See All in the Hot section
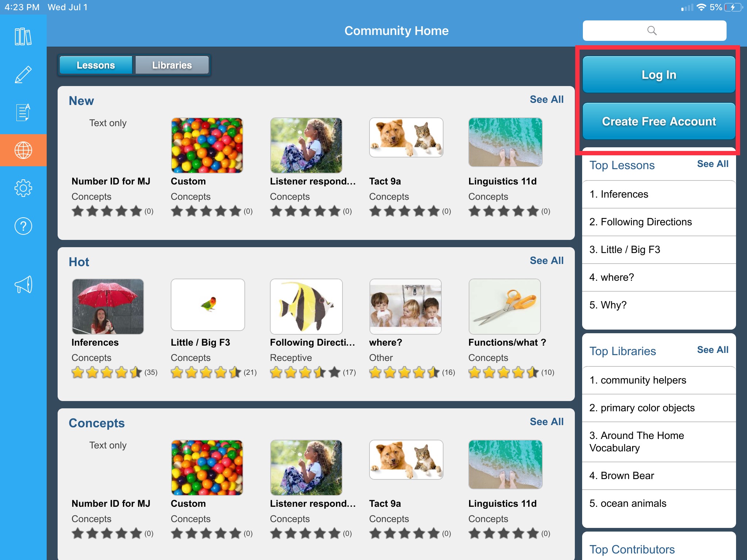The image size is (747, 560). point(546,260)
